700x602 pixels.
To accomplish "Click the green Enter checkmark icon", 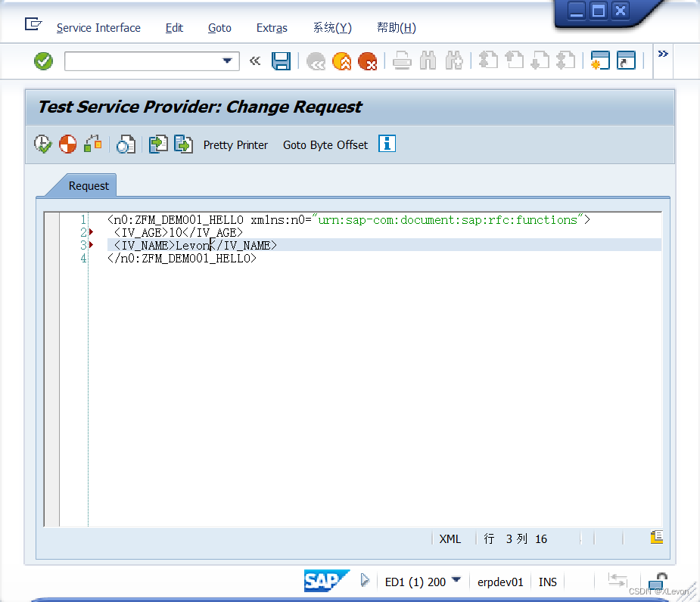I will [43, 61].
